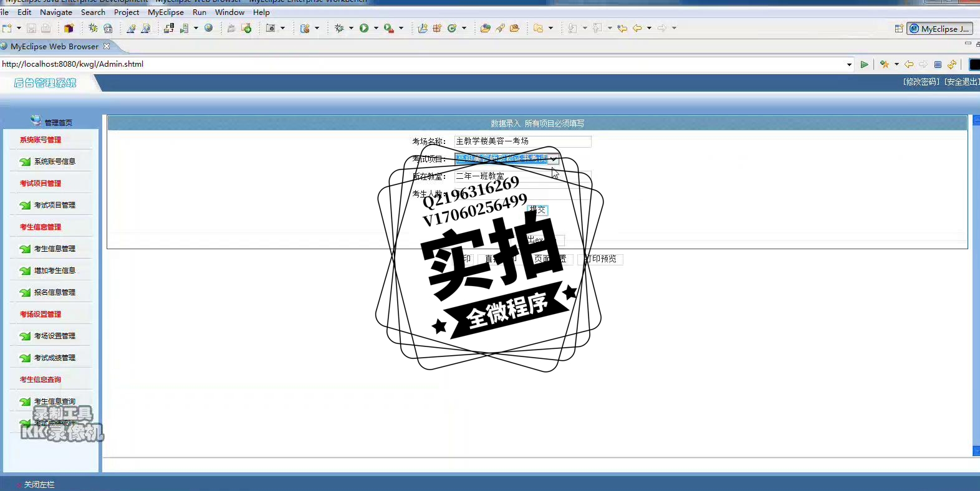Click the browser Refresh icon

tap(952, 64)
